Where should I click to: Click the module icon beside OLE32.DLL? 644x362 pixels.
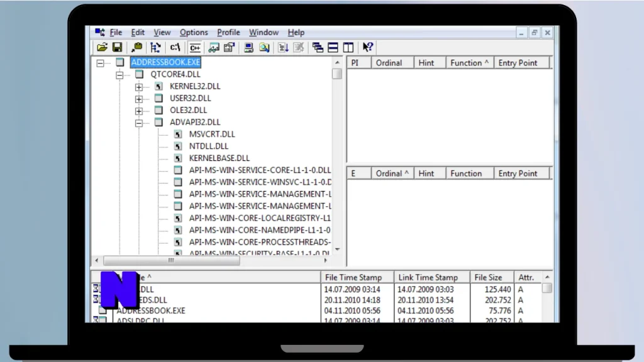click(x=158, y=110)
